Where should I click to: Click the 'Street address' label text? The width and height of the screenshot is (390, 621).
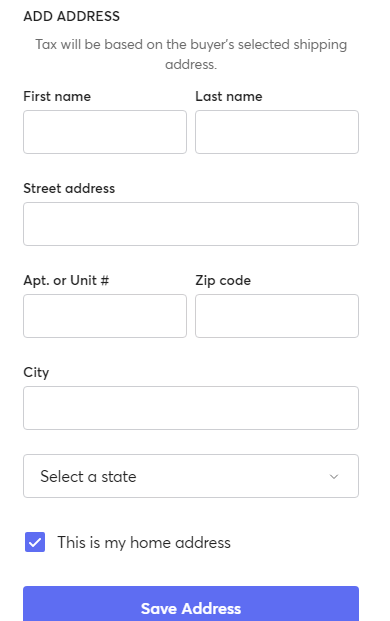69,188
